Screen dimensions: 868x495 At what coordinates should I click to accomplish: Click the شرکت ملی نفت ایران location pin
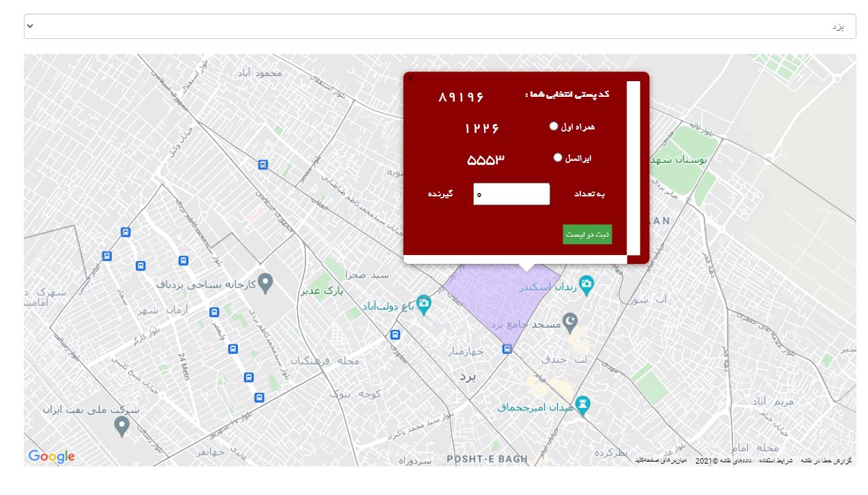(121, 426)
